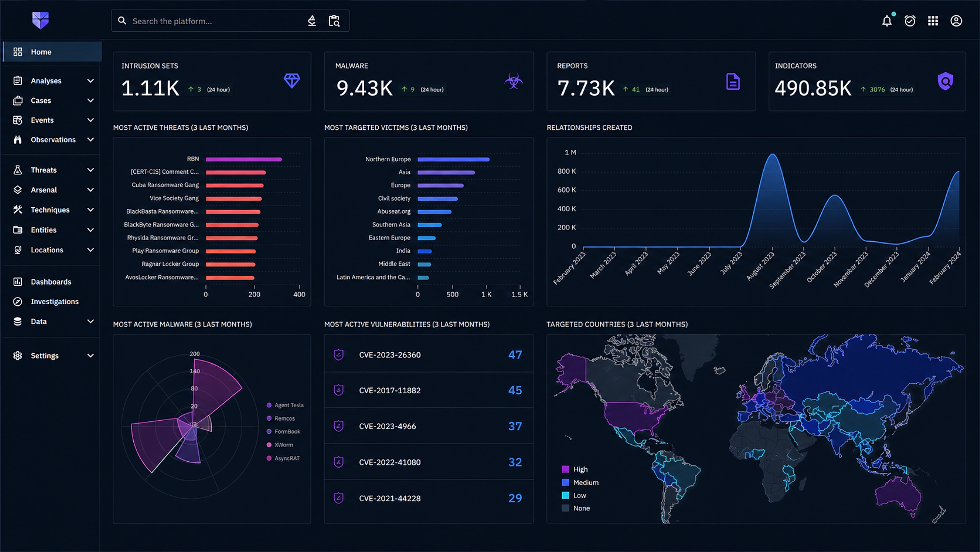980x552 pixels.
Task: Open the Data menu item
Action: point(51,321)
